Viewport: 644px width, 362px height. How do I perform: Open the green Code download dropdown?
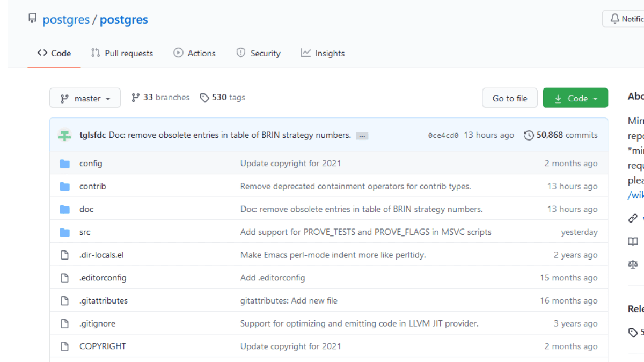tap(575, 98)
